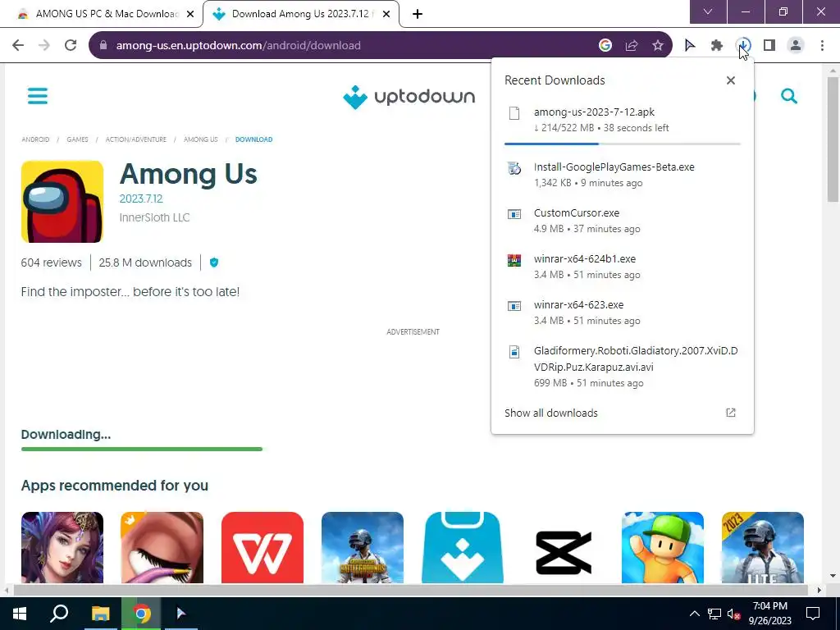Open winrar-x64-623.exe download entry
Viewport: 840px width, 630px height.
tap(623, 313)
